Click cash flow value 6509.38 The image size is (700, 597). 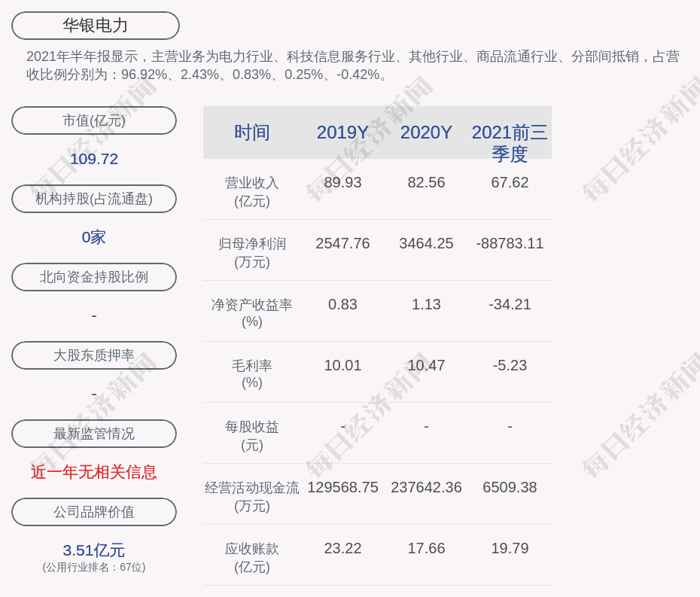pos(510,487)
